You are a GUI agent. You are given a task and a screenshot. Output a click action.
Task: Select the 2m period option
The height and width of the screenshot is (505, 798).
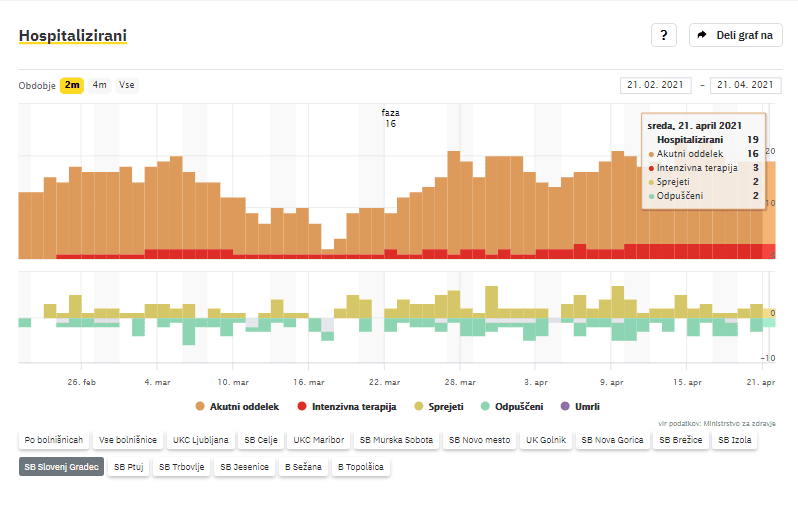tap(72, 85)
